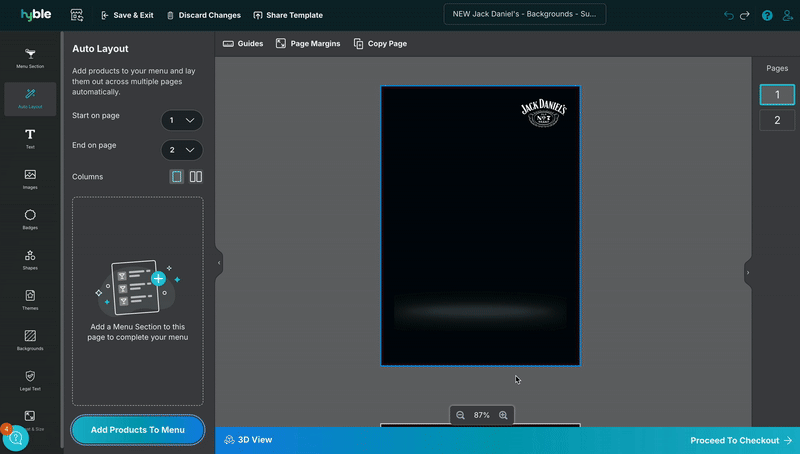The height and width of the screenshot is (454, 800).
Task: Select single column layout
Action: pyautogui.click(x=177, y=176)
